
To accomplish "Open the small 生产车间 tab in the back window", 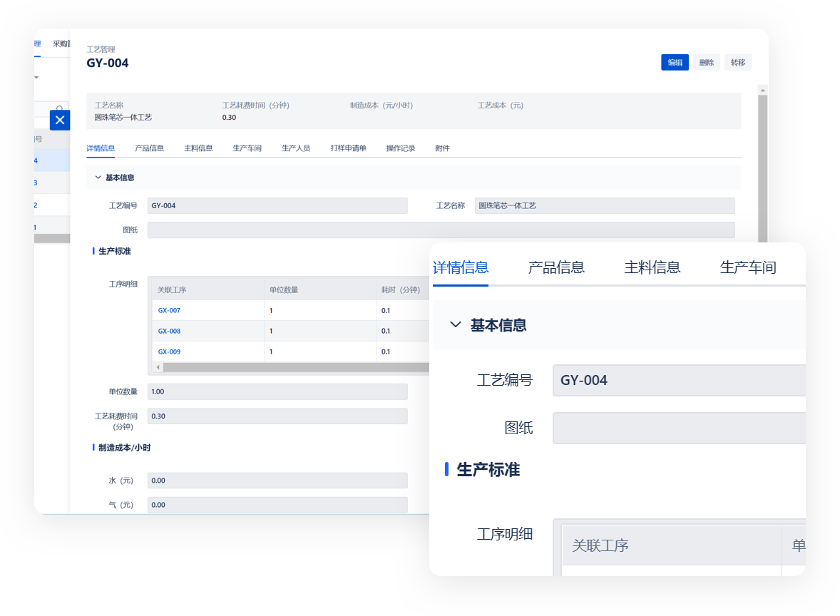I will point(247,148).
